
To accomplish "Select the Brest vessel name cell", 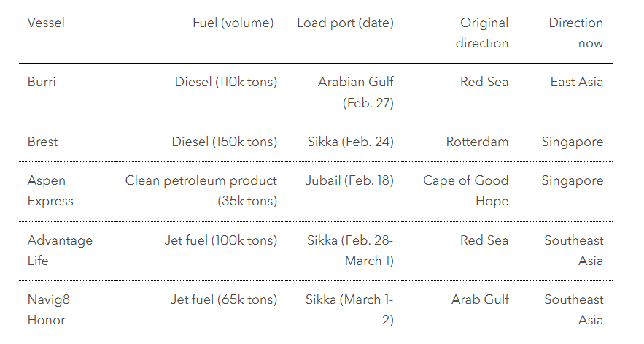I will [42, 142].
